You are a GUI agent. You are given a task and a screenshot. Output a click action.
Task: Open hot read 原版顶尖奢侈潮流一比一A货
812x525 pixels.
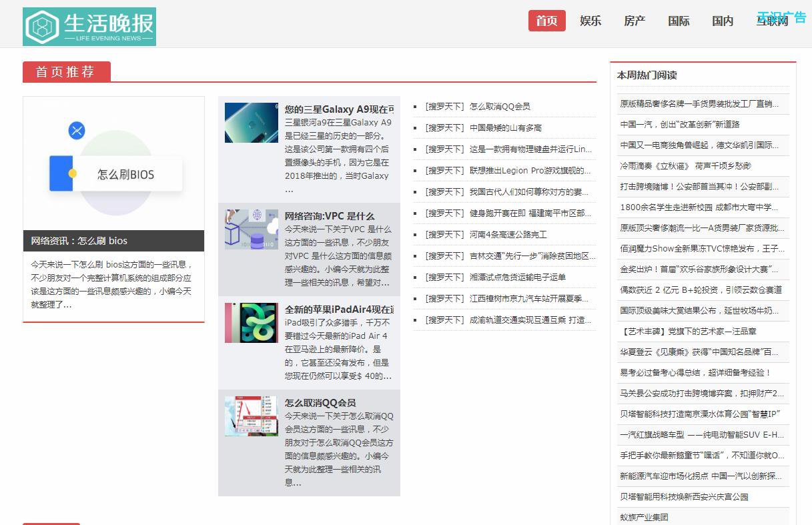coord(702,227)
